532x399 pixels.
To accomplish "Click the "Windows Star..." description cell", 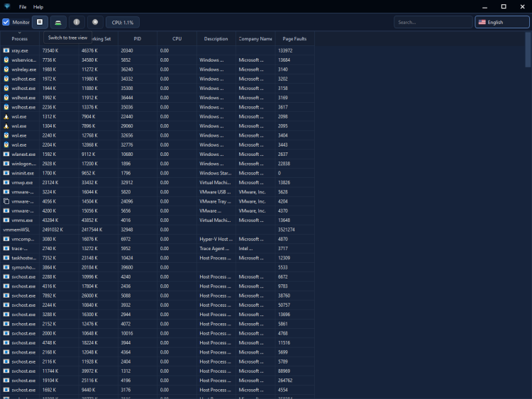I will coord(216,173).
